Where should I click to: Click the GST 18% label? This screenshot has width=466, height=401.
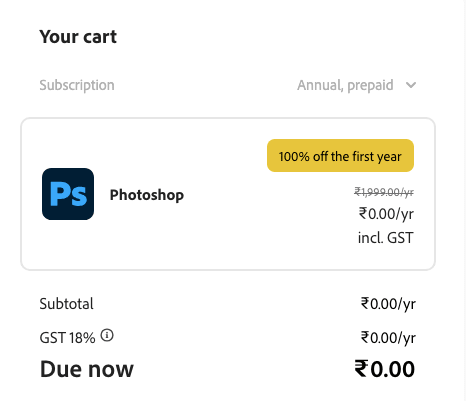(67, 338)
